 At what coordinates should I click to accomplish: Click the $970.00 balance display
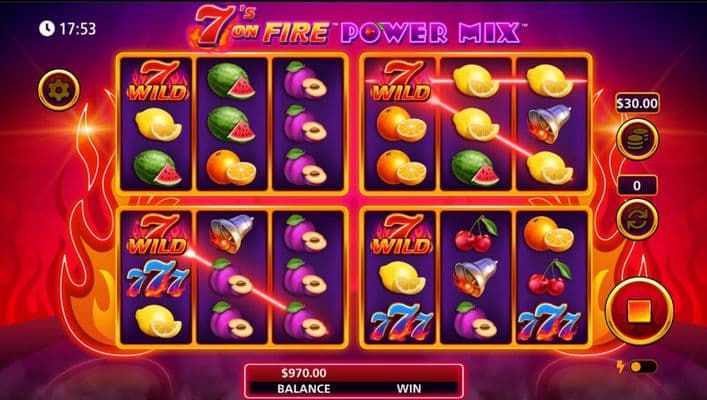click(x=303, y=373)
